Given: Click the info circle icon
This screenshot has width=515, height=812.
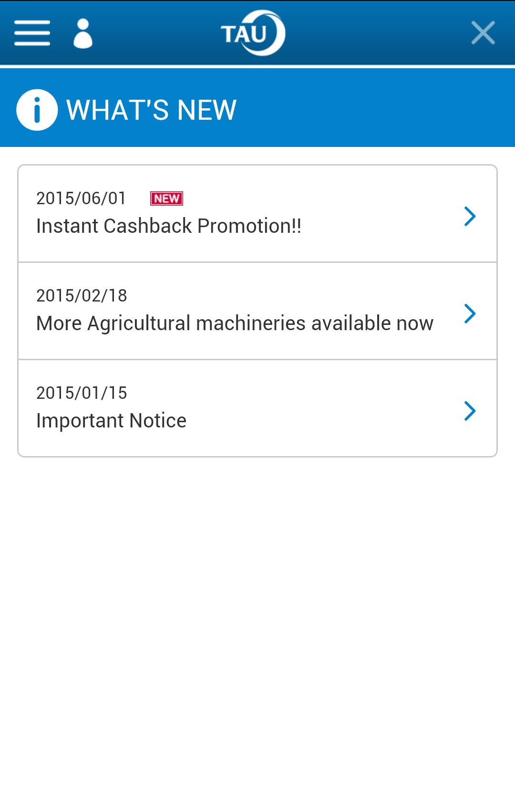Looking at the screenshot, I should pyautogui.click(x=37, y=110).
